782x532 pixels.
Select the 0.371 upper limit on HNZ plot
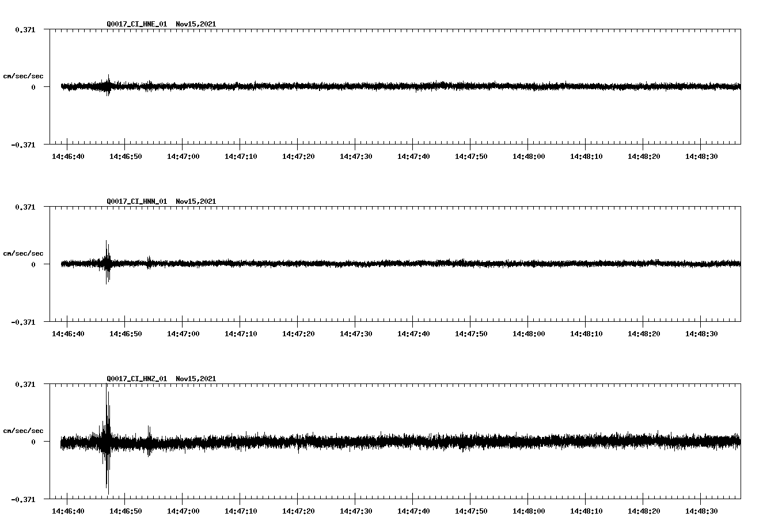(25, 384)
